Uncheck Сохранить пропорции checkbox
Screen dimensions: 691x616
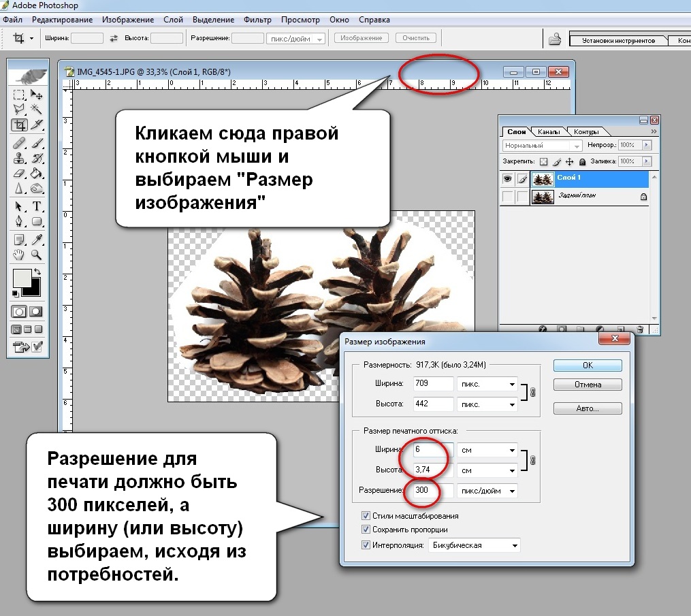tap(366, 529)
